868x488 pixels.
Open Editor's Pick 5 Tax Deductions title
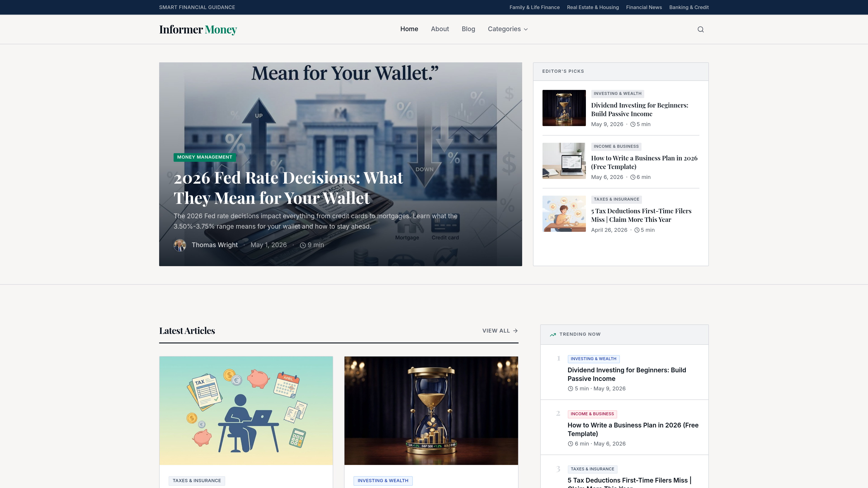(641, 215)
